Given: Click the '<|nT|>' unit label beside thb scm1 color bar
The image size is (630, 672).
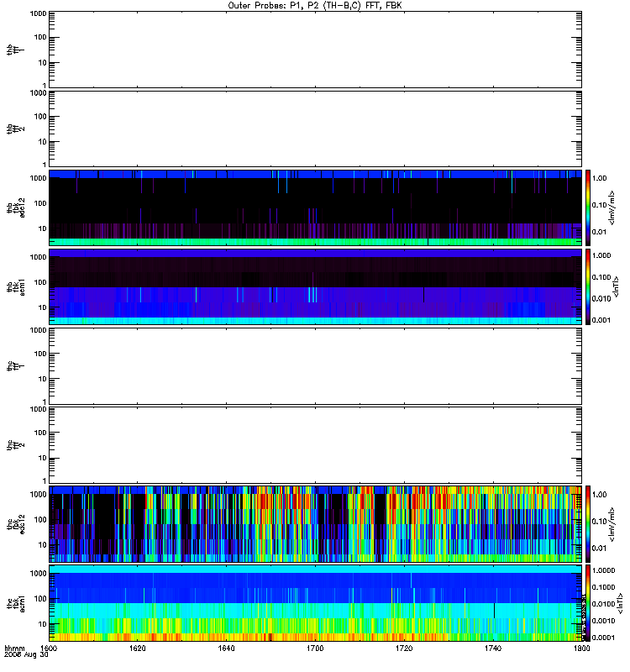Looking at the screenshot, I should pyautogui.click(x=617, y=286).
